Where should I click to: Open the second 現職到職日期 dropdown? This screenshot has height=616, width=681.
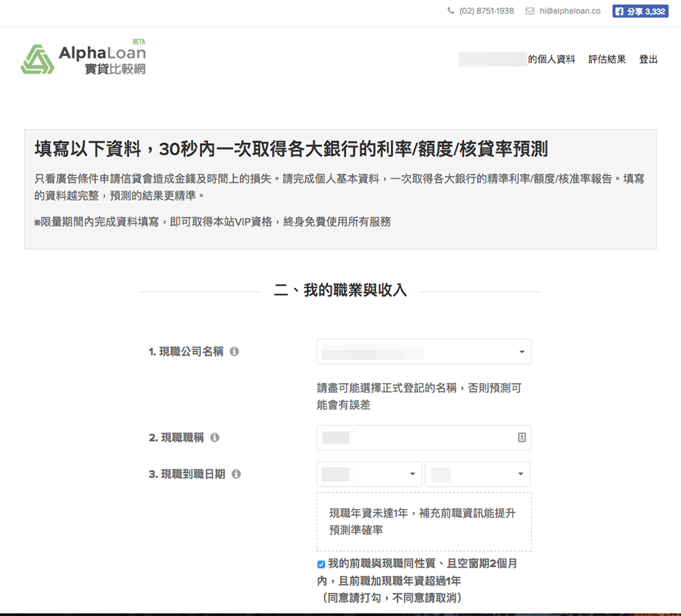477,474
